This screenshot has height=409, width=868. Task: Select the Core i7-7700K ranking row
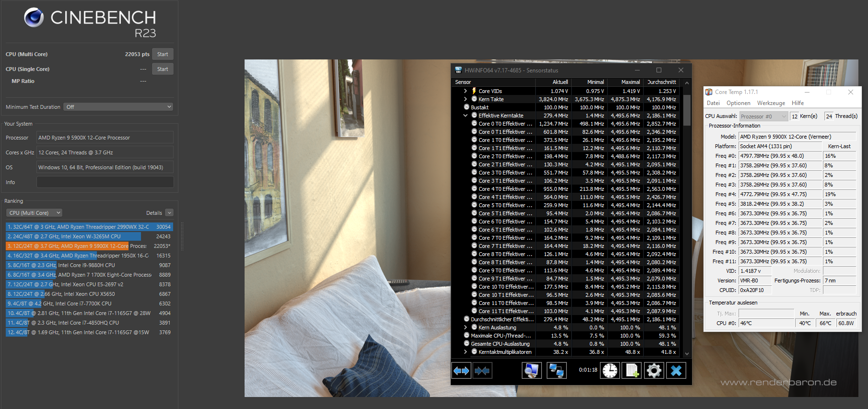click(89, 304)
